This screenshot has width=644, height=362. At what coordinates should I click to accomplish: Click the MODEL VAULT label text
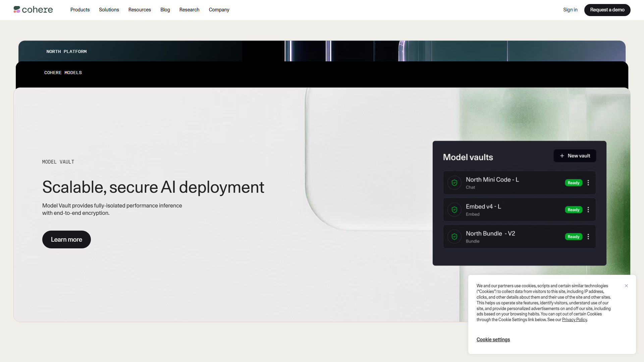pos(58,162)
